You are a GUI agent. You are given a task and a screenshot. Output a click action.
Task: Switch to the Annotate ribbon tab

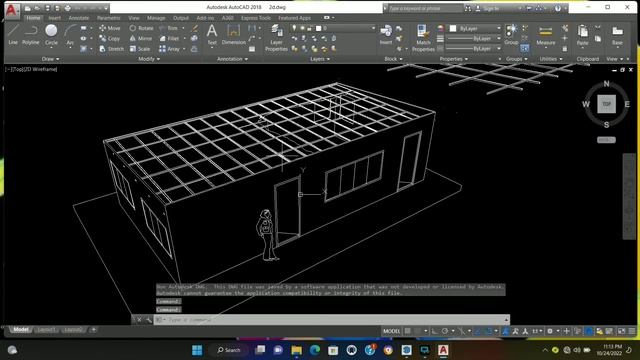coord(79,18)
